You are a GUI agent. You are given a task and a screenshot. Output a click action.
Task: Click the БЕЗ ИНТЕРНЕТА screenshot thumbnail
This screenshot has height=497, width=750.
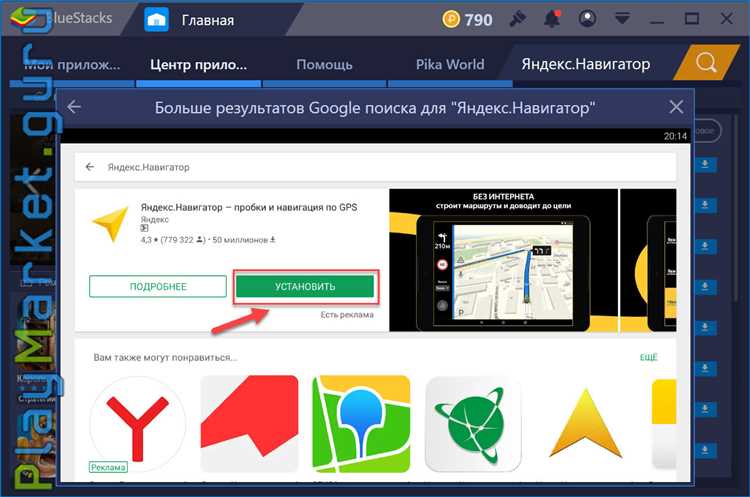pyautogui.click(x=503, y=260)
